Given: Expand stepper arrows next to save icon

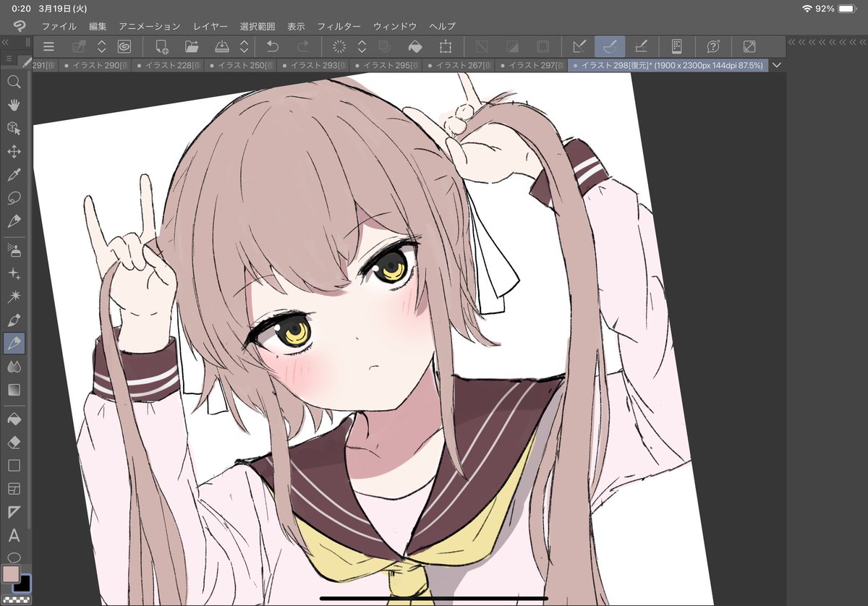Looking at the screenshot, I should [244, 47].
